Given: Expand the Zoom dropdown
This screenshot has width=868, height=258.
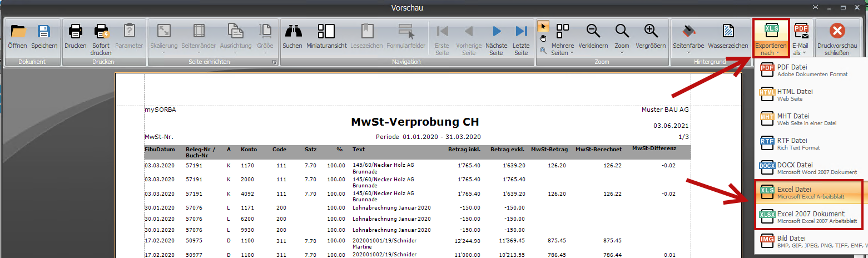Looking at the screenshot, I should coord(622,38).
